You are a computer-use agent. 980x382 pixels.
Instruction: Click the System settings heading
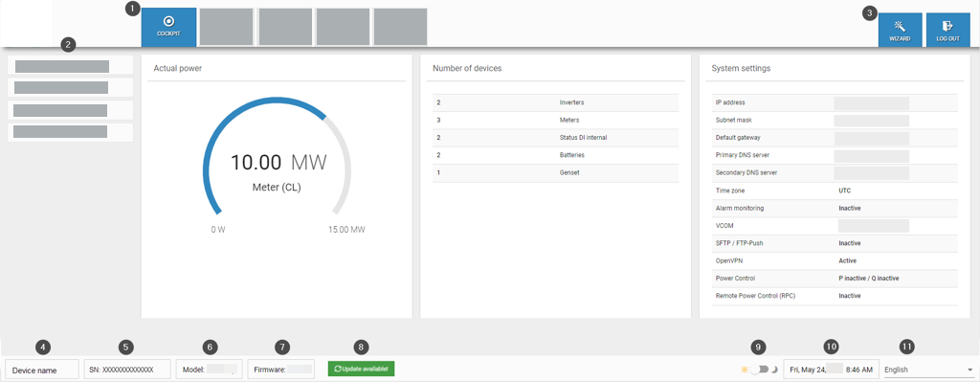coord(741,69)
